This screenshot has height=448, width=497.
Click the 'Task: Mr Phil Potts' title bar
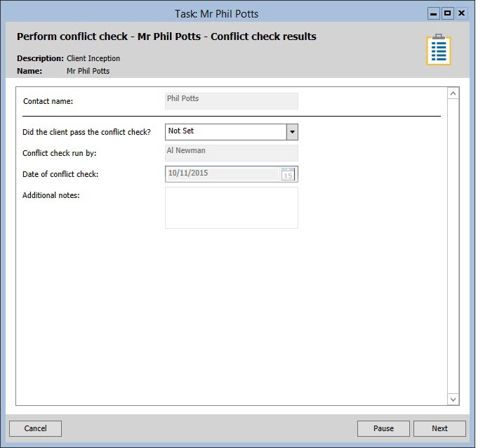point(216,13)
